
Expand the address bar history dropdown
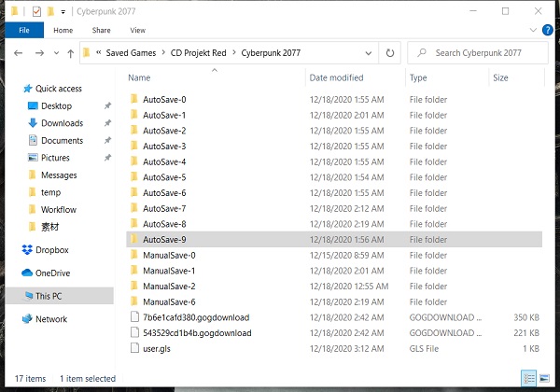click(369, 53)
